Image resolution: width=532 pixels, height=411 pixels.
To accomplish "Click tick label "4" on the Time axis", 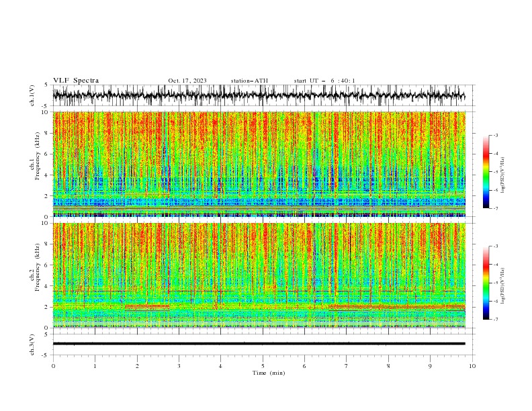I will click(x=220, y=366).
